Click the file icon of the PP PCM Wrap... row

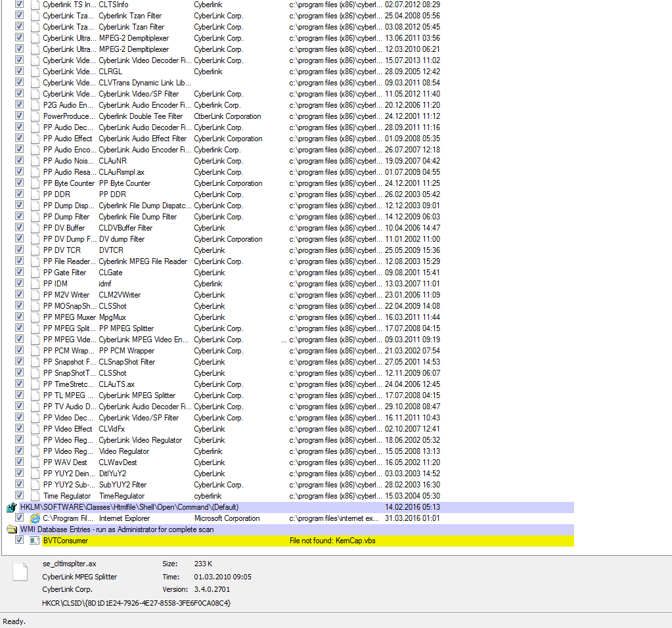[x=35, y=351]
